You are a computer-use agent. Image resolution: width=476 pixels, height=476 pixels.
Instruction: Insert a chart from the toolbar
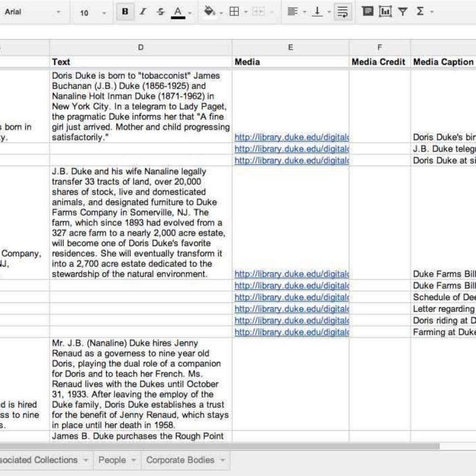(385, 12)
